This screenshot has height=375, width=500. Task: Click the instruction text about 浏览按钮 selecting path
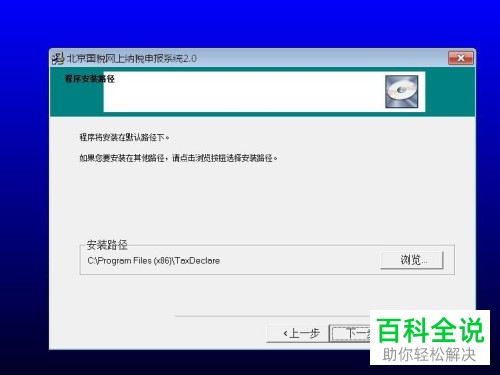click(x=178, y=158)
